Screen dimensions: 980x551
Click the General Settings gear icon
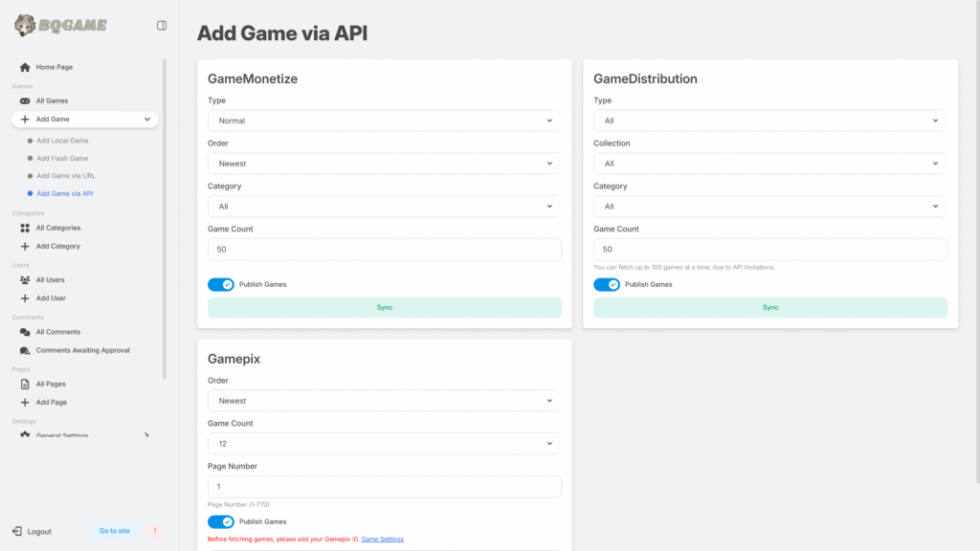pyautogui.click(x=25, y=434)
